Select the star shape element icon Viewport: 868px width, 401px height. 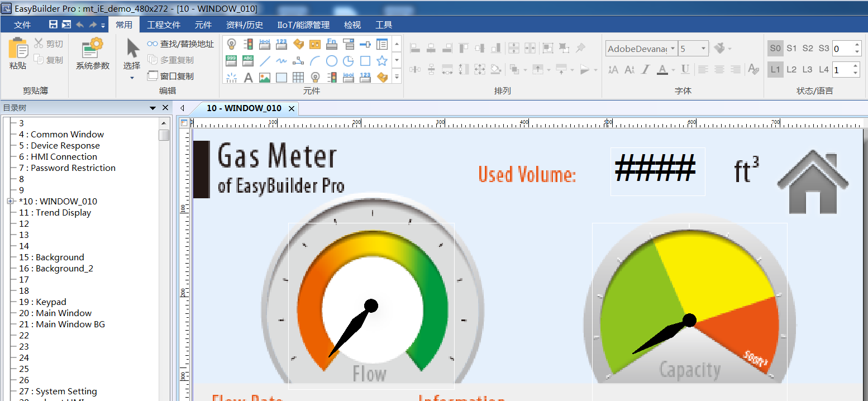(382, 61)
